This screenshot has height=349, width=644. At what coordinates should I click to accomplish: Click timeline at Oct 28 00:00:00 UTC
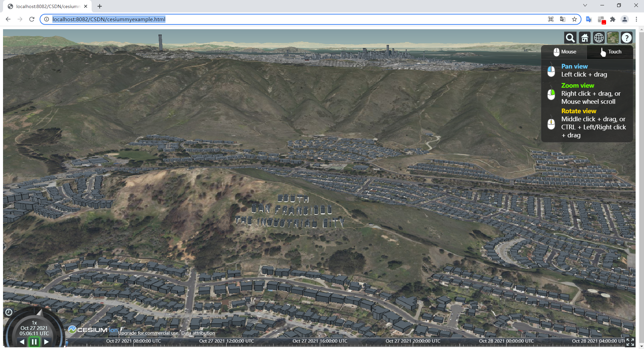pyautogui.click(x=506, y=341)
